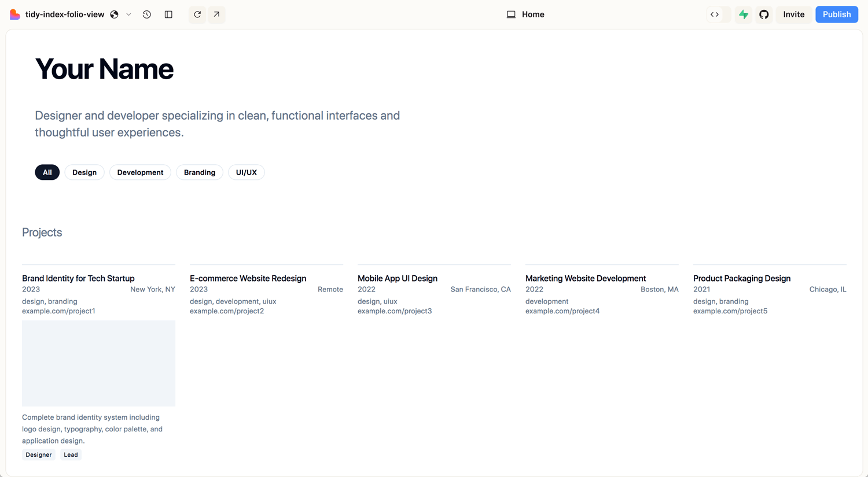Click the desktop device preview icon
The image size is (868, 477).
click(x=511, y=14)
